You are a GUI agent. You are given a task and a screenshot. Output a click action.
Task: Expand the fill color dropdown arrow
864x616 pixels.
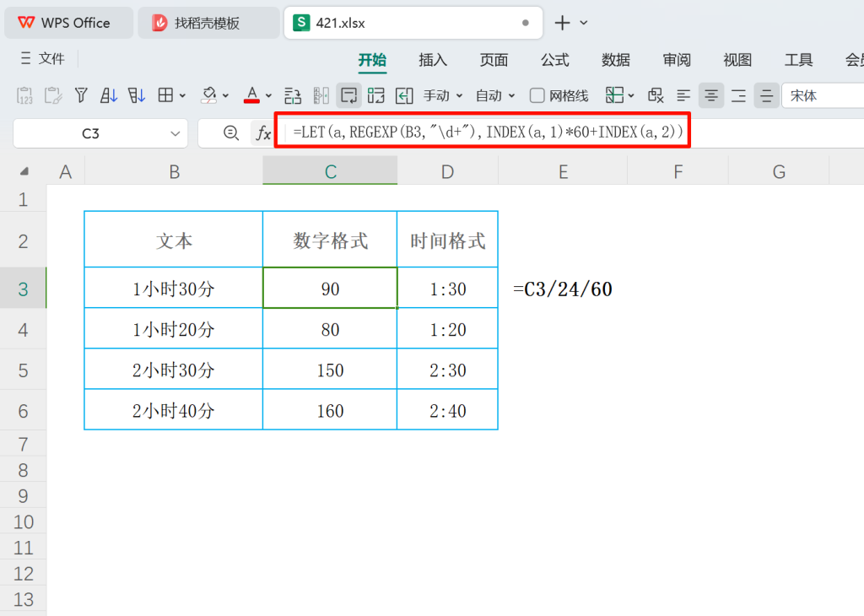pos(225,96)
